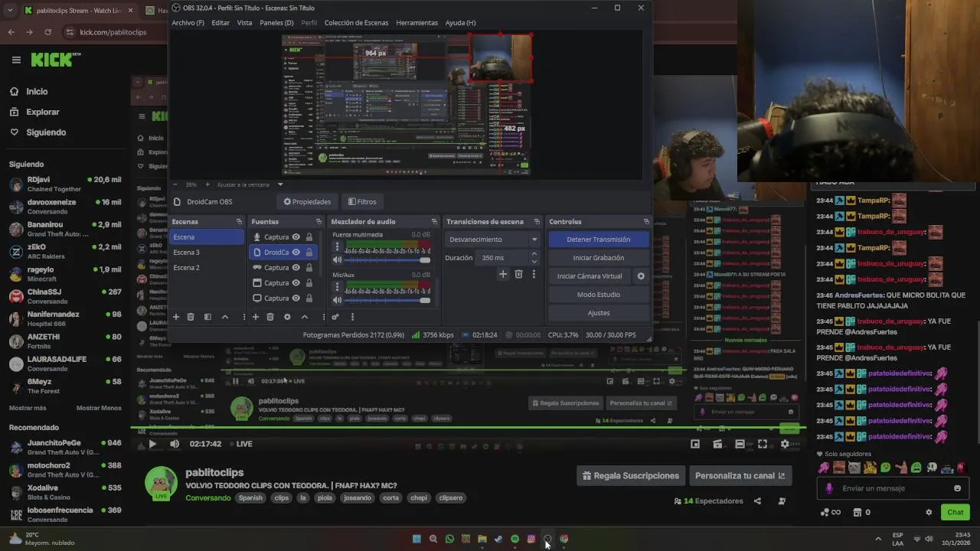Mute the Mic/Aux audio channel
Image resolution: width=980 pixels, height=551 pixels.
[337, 300]
